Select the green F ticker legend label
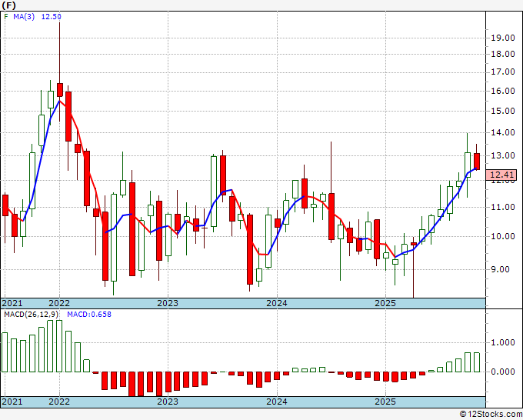Image resolution: width=523 pixels, height=420 pixels. (6, 17)
